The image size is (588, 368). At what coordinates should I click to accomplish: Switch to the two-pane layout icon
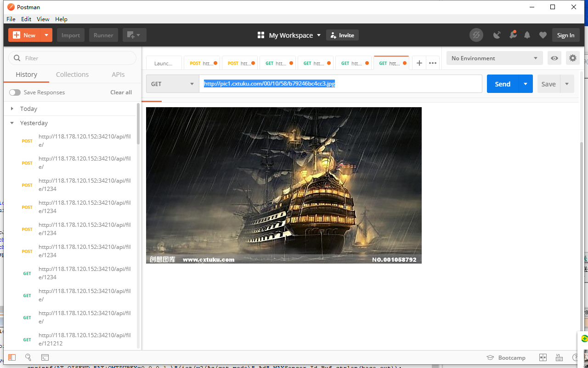pos(543,357)
